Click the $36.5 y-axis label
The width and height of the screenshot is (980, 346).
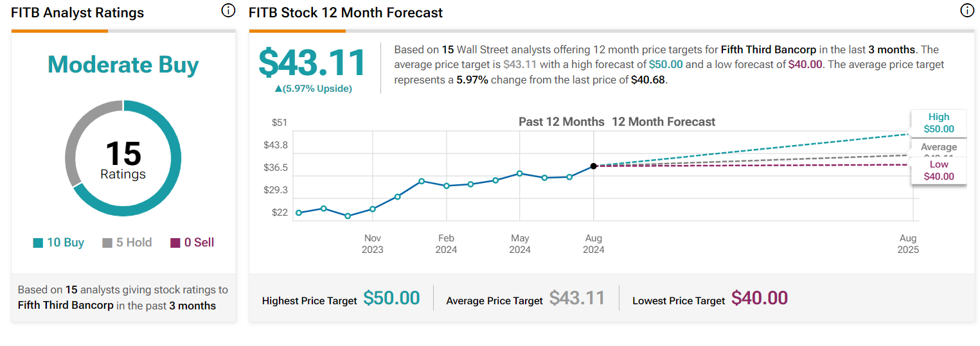point(275,168)
